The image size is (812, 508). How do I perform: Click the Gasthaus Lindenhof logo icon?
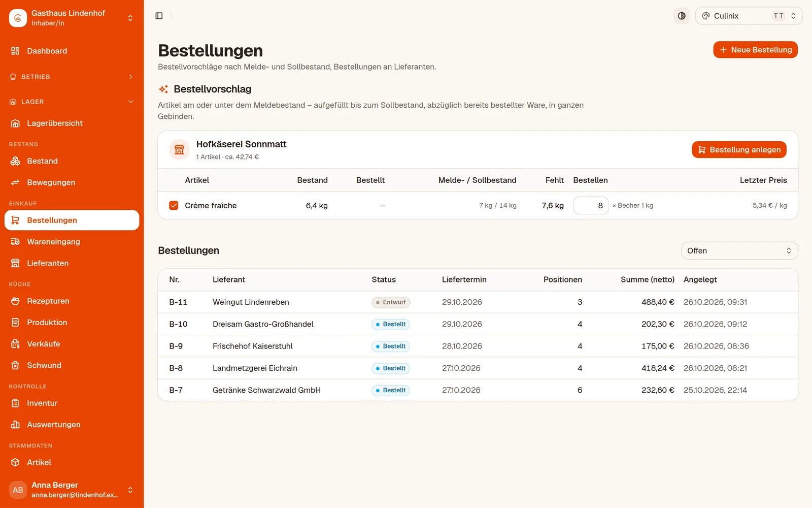pos(18,18)
